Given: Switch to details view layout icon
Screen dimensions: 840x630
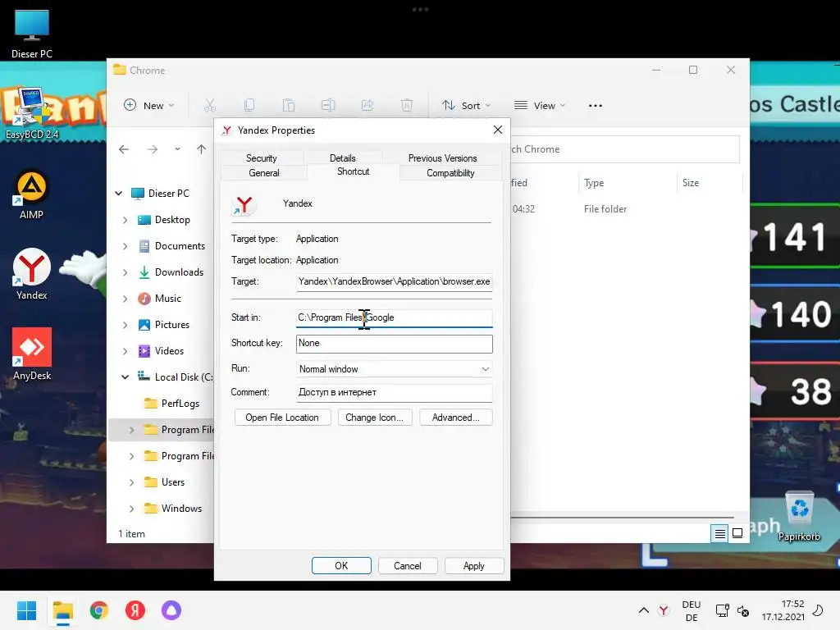Looking at the screenshot, I should click(x=720, y=533).
